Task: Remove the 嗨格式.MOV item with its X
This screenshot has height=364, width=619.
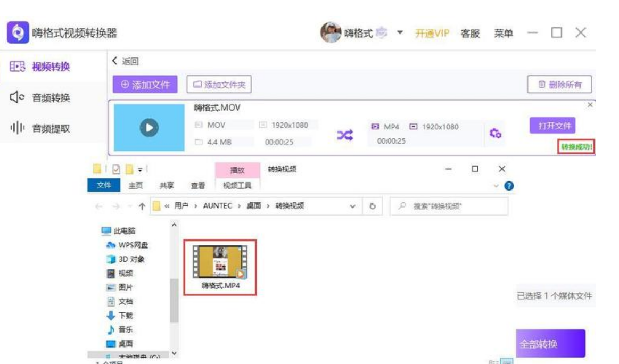Action: 590,105
